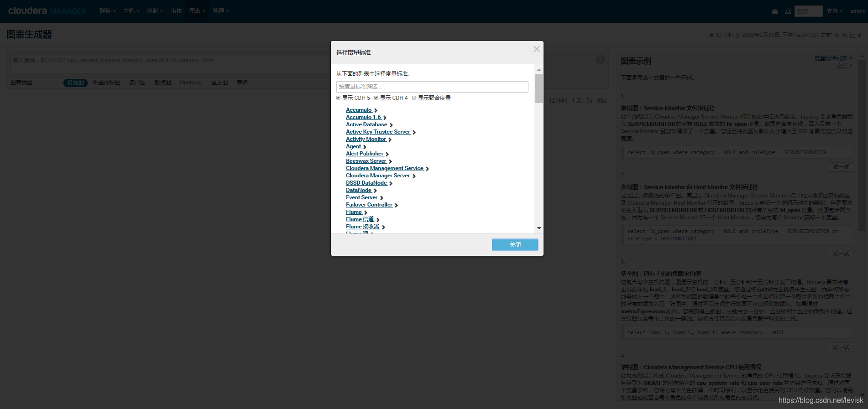Image resolution: width=868 pixels, height=409 pixels.
Task: Select 直方图 chart type
Action: click(220, 83)
